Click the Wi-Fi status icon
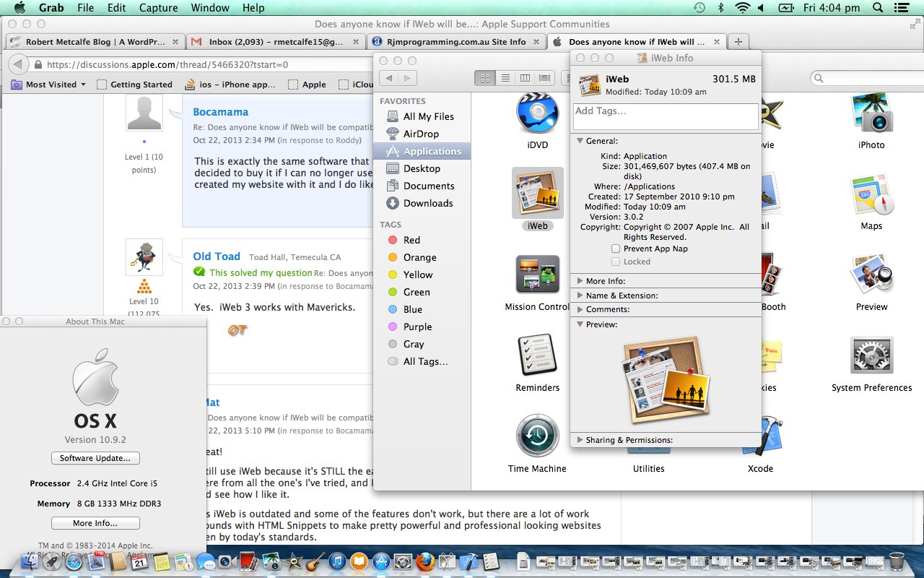The image size is (924, 578). click(743, 8)
